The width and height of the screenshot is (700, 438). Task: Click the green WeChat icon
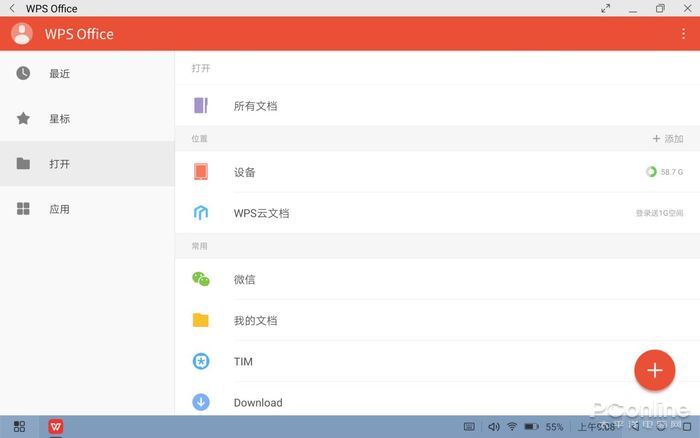pos(201,279)
